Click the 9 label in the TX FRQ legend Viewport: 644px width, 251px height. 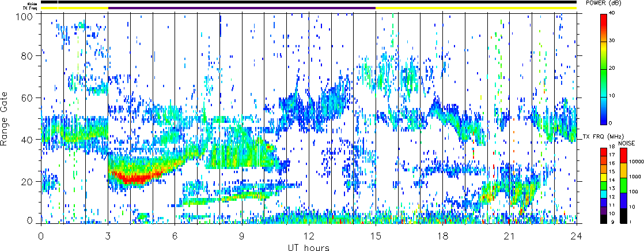tap(613, 222)
